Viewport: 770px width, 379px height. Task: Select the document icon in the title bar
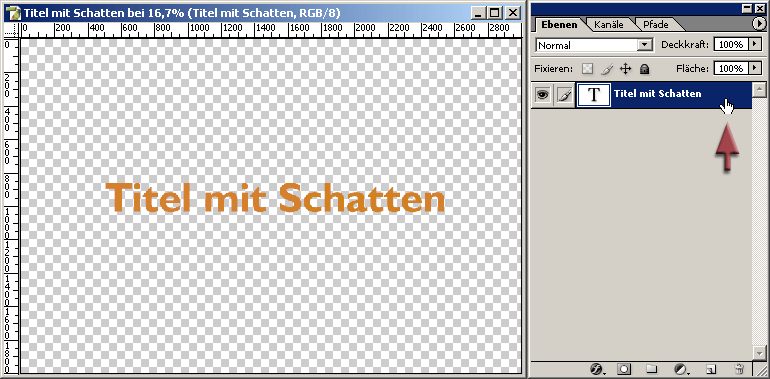[15, 13]
